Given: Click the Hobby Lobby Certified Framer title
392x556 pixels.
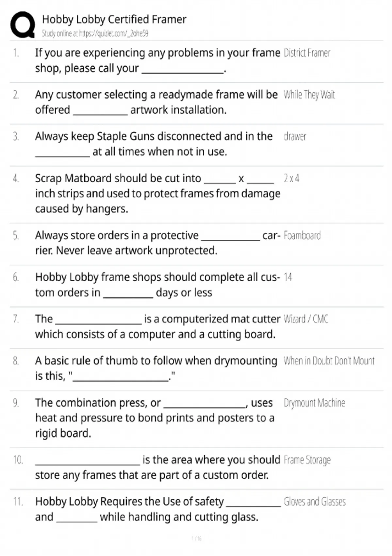Looking at the screenshot, I should 114,20.
